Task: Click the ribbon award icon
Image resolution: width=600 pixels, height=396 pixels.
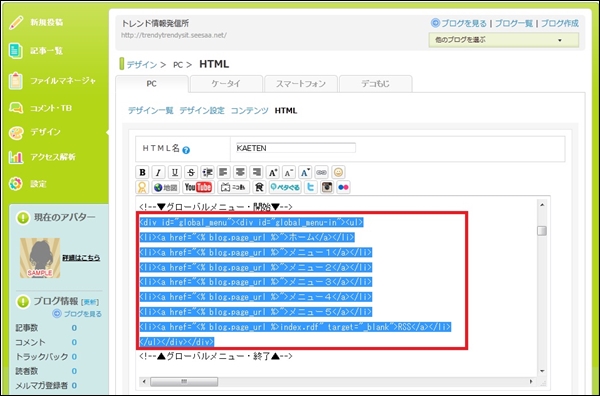Action: (142, 187)
